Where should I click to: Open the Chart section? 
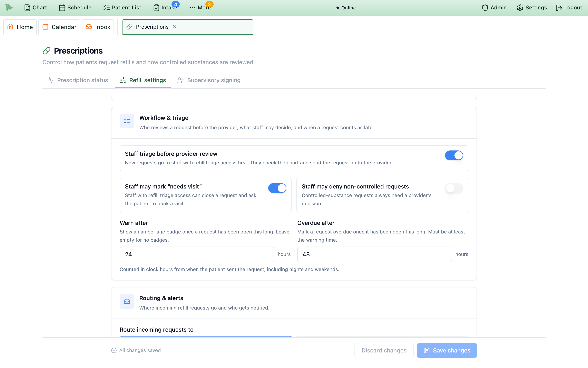click(x=36, y=8)
